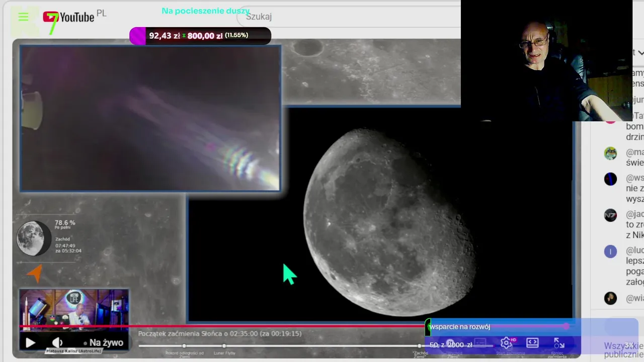Toggle subtitles button in player controls
The width and height of the screenshot is (644, 362).
tap(480, 343)
